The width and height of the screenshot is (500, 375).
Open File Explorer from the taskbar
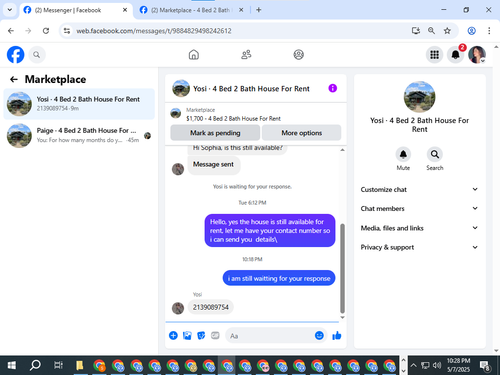pos(79,365)
